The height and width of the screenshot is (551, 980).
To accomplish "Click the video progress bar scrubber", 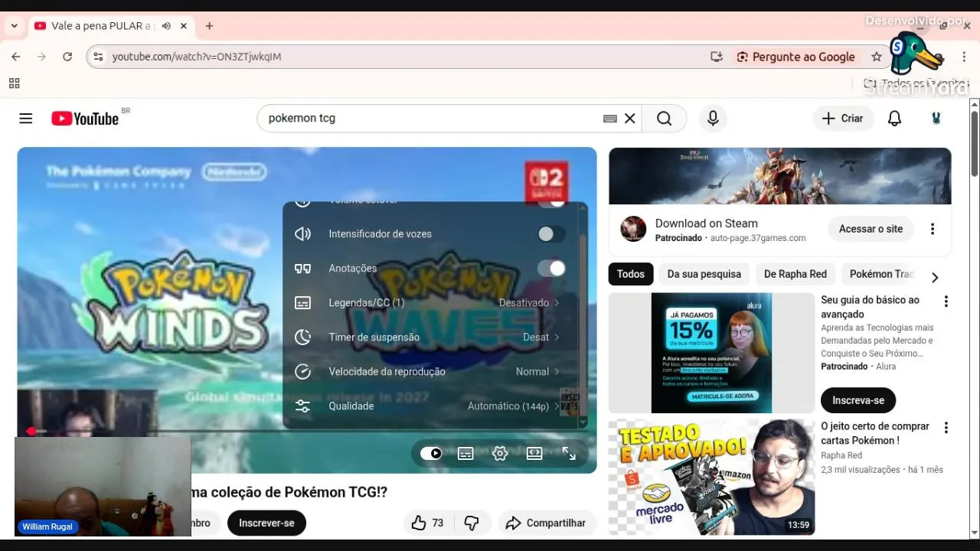I will coord(31,432).
